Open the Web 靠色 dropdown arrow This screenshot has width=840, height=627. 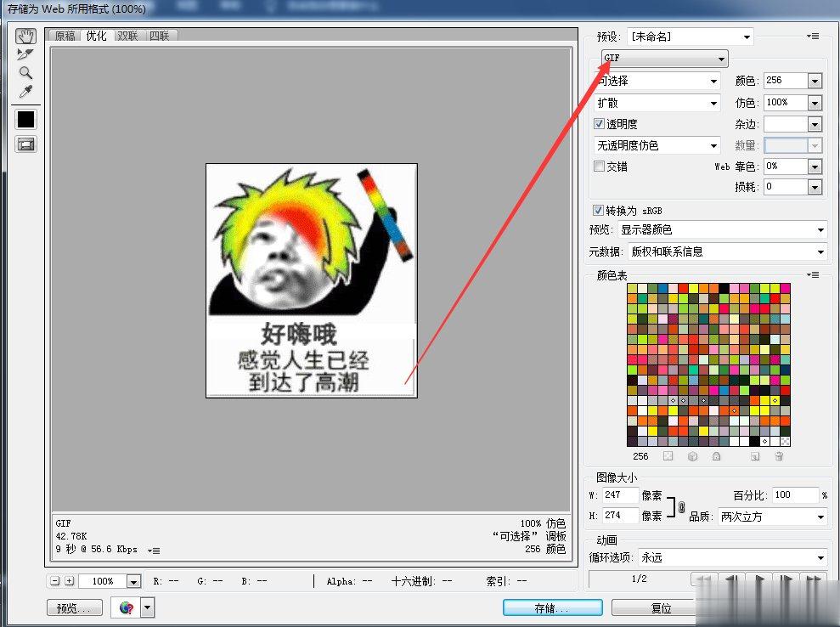815,167
